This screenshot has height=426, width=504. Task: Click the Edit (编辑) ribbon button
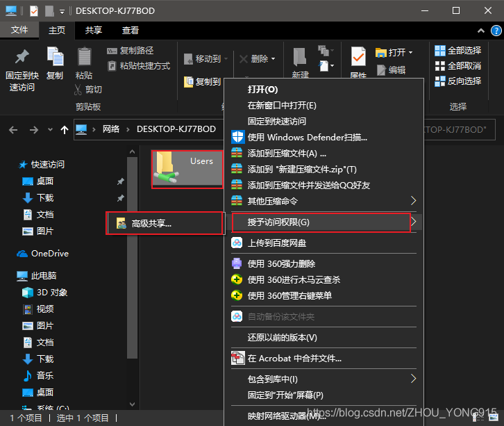click(391, 69)
